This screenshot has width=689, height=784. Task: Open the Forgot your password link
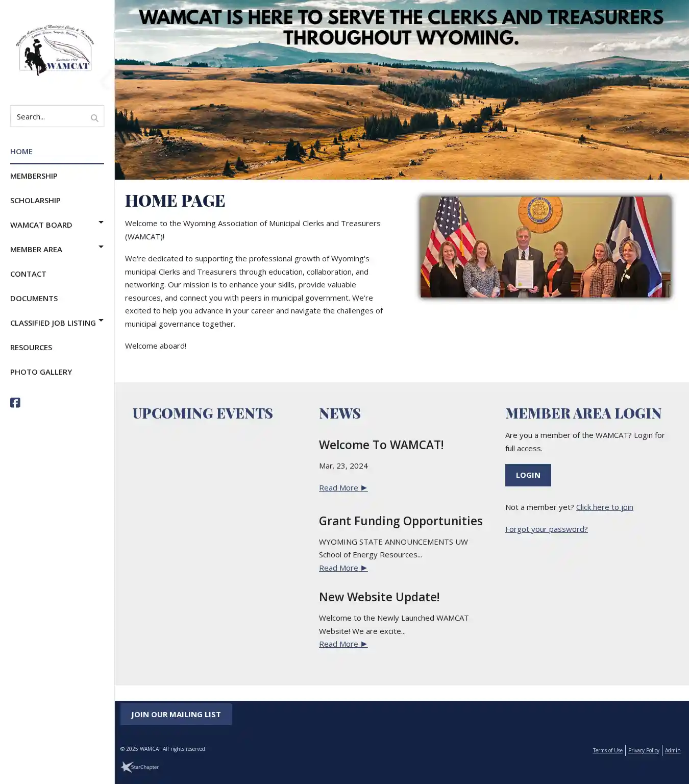[x=546, y=529]
